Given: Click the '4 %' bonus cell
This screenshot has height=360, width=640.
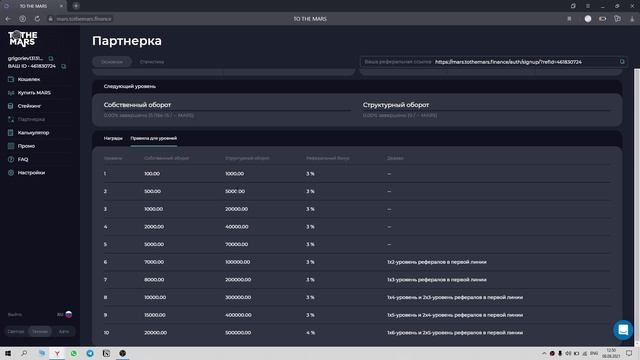Looking at the screenshot, I should pyautogui.click(x=310, y=333).
